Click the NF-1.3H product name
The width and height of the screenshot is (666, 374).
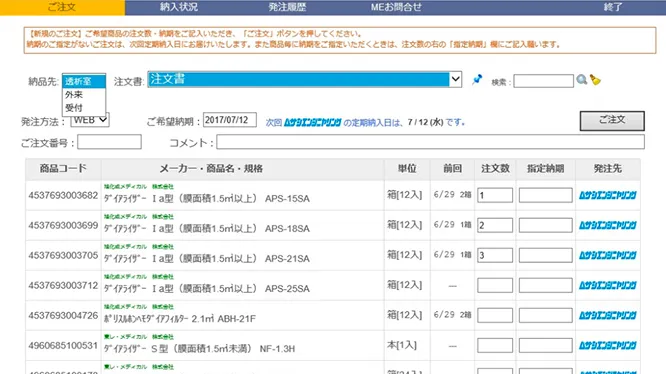(x=199, y=349)
